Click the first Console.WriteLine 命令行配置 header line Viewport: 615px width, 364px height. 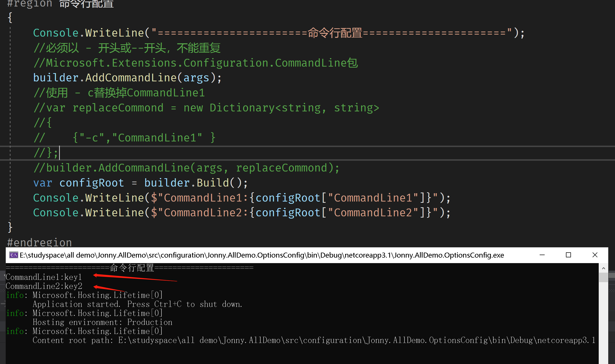279,33
